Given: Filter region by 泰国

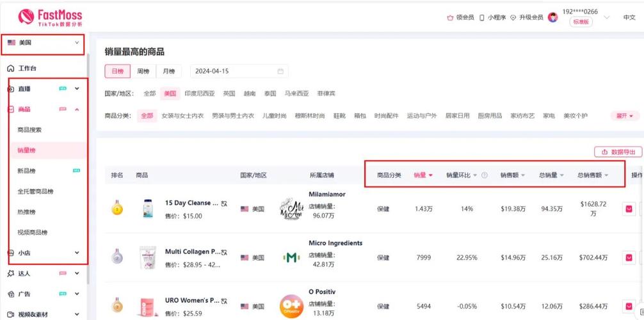Looking at the screenshot, I should pos(270,93).
